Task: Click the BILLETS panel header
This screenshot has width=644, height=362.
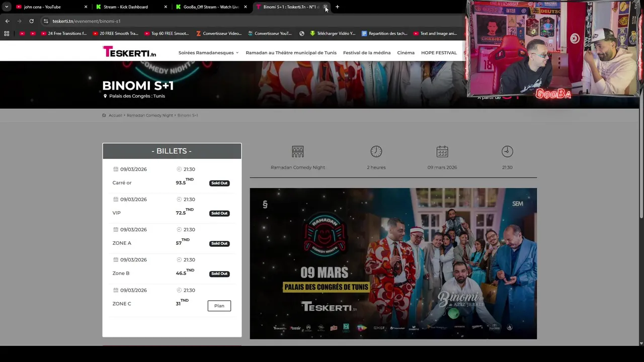Action: pyautogui.click(x=172, y=151)
